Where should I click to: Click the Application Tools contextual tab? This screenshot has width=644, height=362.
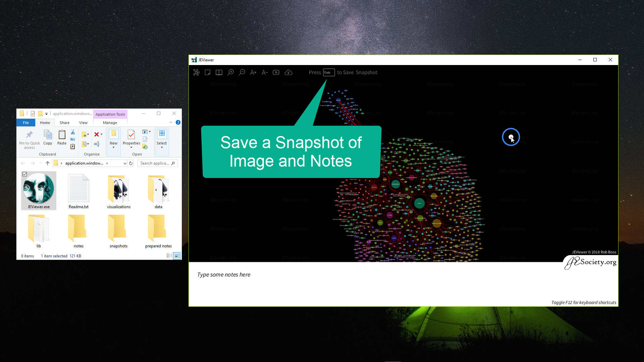(110, 114)
